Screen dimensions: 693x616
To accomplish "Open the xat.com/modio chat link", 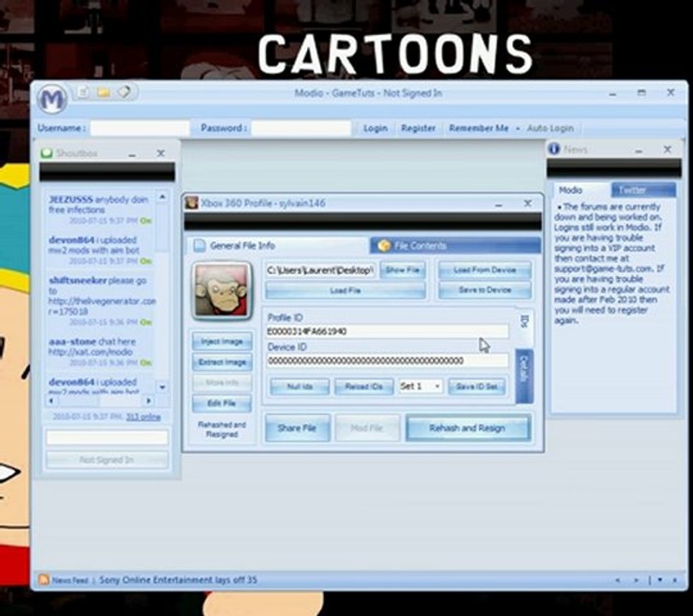I will point(91,352).
